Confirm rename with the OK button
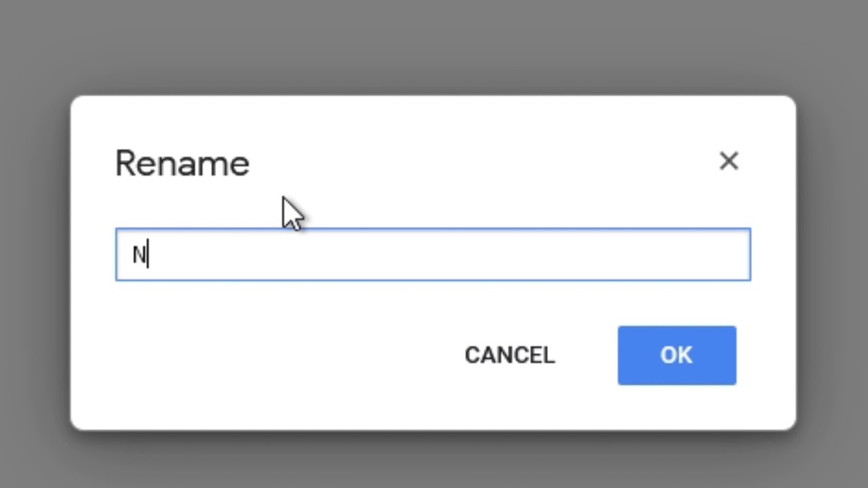868x488 pixels. (x=676, y=355)
